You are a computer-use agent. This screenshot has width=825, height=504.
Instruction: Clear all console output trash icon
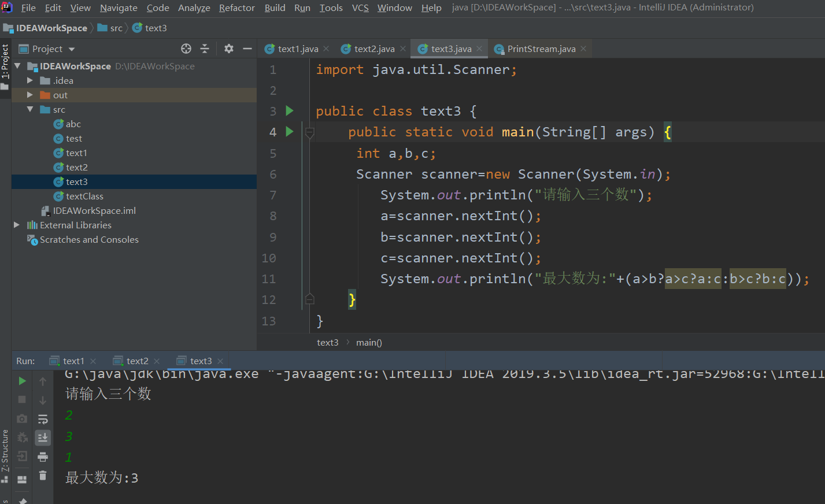43,475
